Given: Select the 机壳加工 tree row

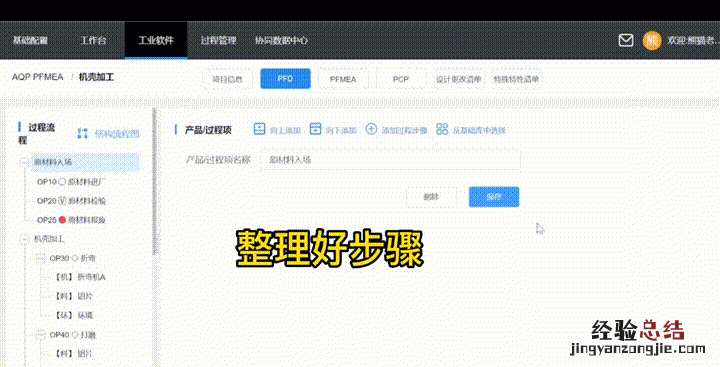Looking at the screenshot, I should coord(49,239).
